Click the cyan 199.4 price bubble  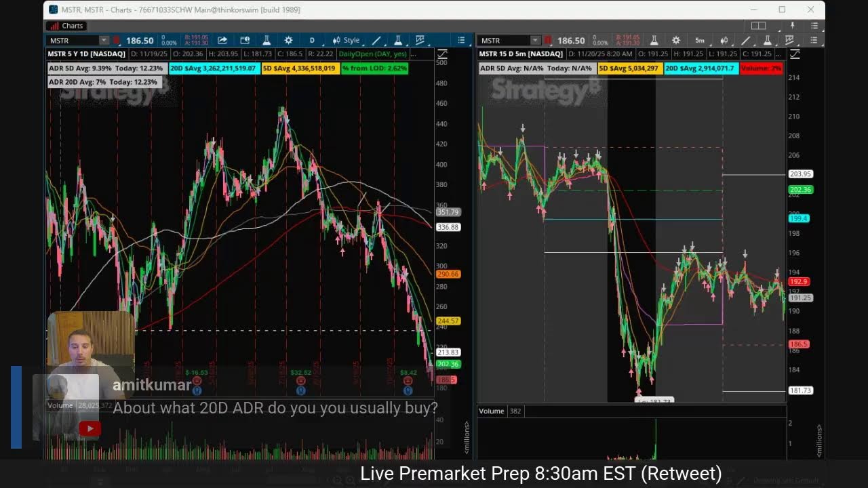tap(798, 218)
